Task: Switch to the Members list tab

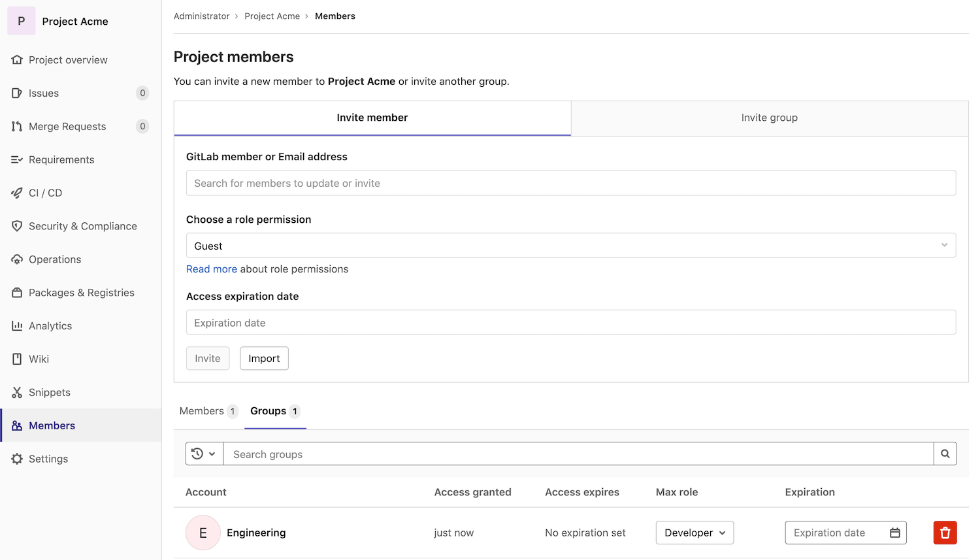Action: click(x=208, y=411)
